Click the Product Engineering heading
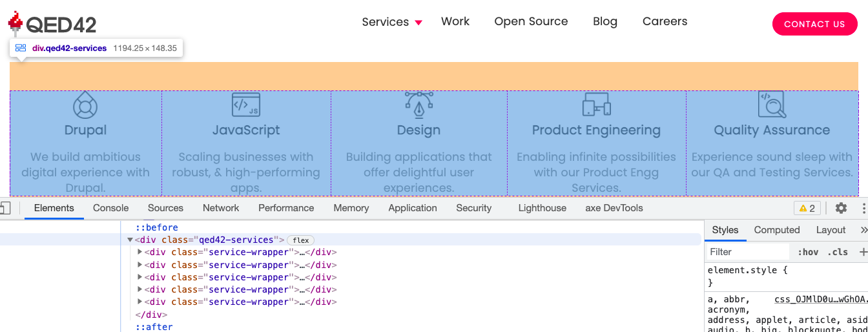868x332 pixels. click(596, 130)
